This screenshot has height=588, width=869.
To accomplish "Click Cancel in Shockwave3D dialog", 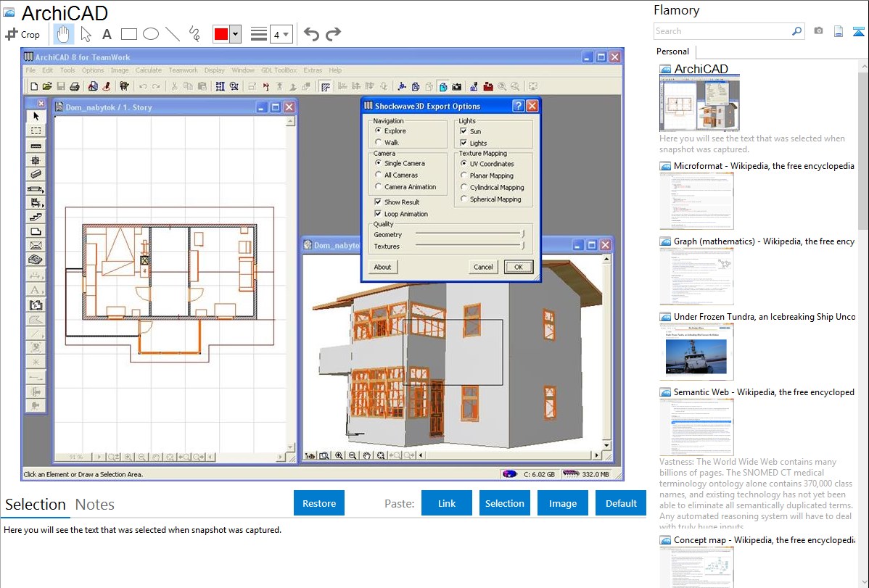I will pyautogui.click(x=482, y=267).
